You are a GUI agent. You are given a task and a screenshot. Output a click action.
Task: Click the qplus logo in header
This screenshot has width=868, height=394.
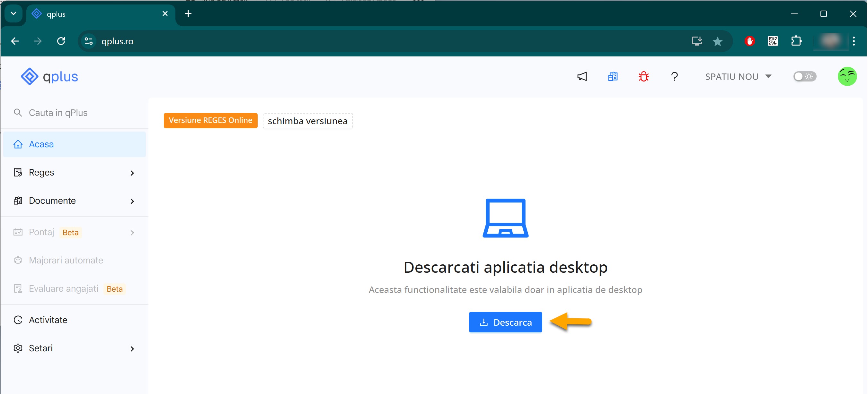tap(49, 77)
